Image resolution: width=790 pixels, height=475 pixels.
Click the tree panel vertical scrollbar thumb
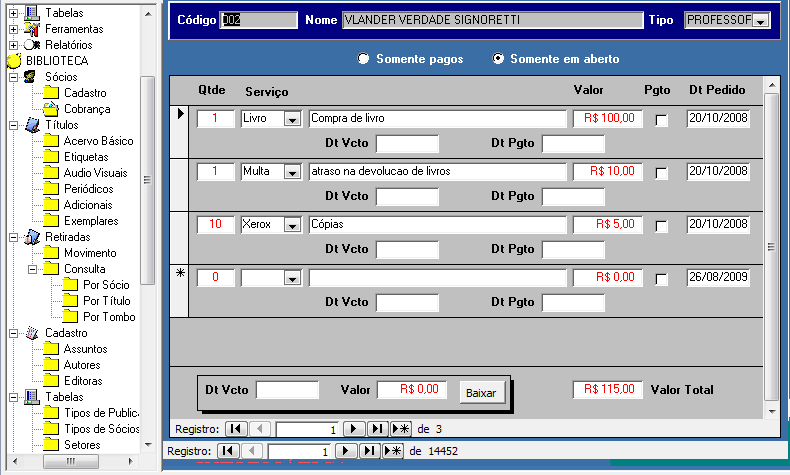coord(147,180)
